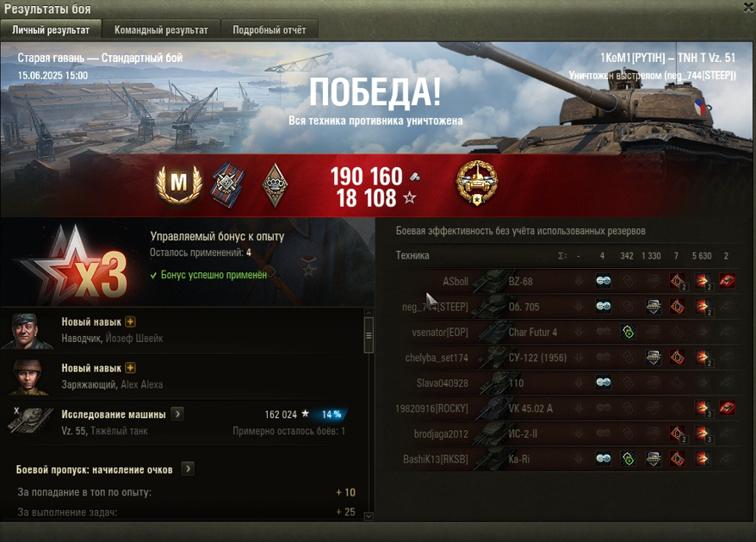Click the golden tank wreath achievement badge
The image size is (756, 542).
tap(477, 183)
